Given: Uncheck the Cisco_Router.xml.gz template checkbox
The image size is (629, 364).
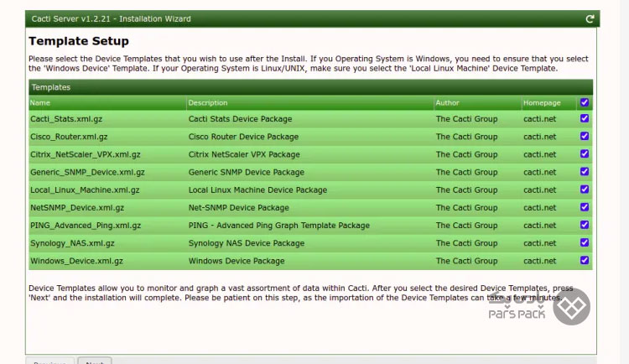Looking at the screenshot, I should click(x=585, y=136).
